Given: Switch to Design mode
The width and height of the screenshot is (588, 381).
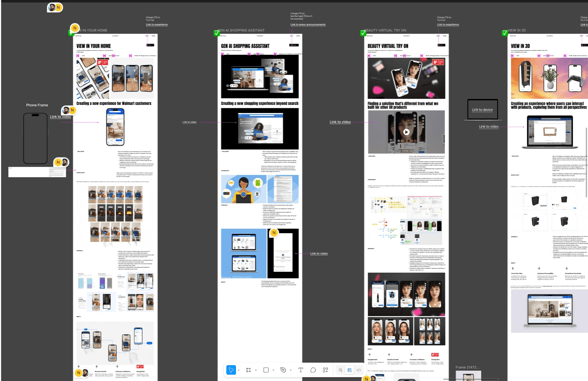Looking at the screenshot, I should click(x=349, y=370).
